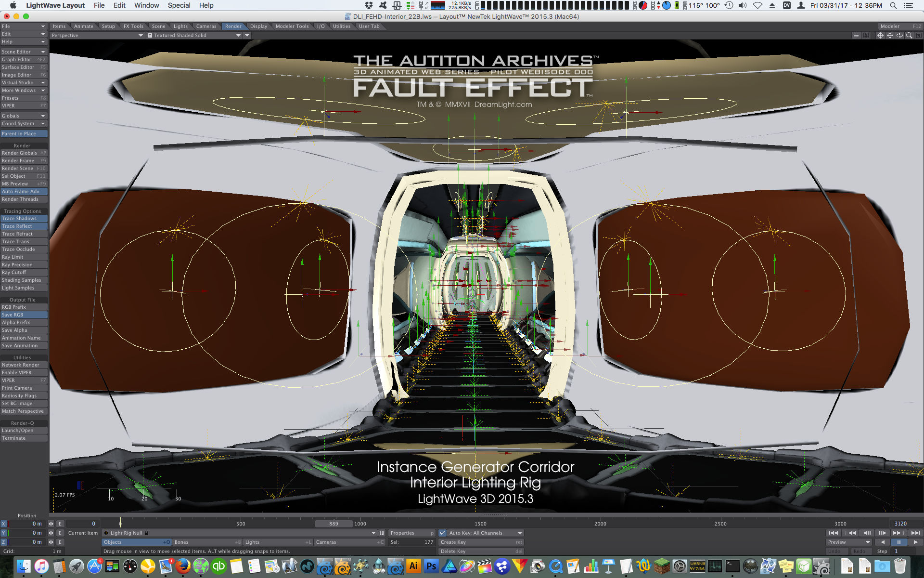Jump to first frame with transport control

[834, 533]
